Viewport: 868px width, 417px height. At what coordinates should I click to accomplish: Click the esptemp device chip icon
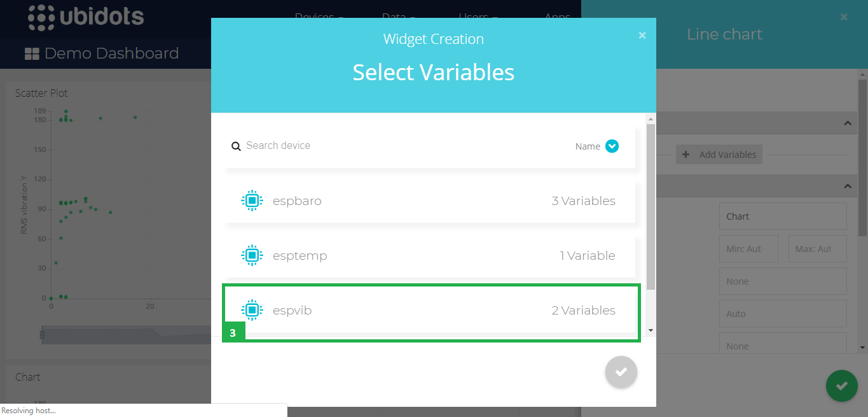252,255
